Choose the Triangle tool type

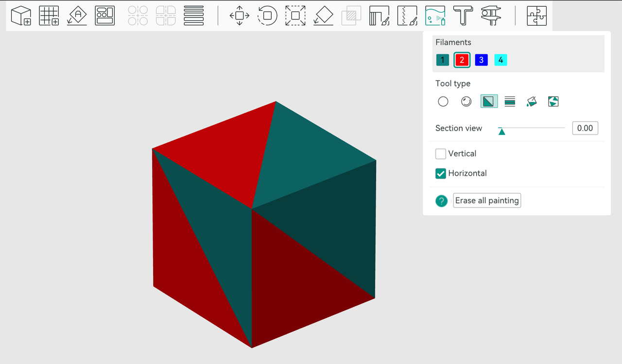(489, 101)
